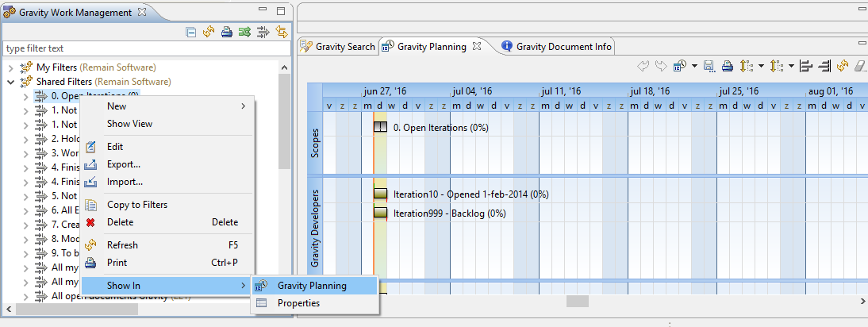This screenshot has width=868, height=327.
Task: Click the horizontal scrollbar under planning chart
Action: [577, 302]
